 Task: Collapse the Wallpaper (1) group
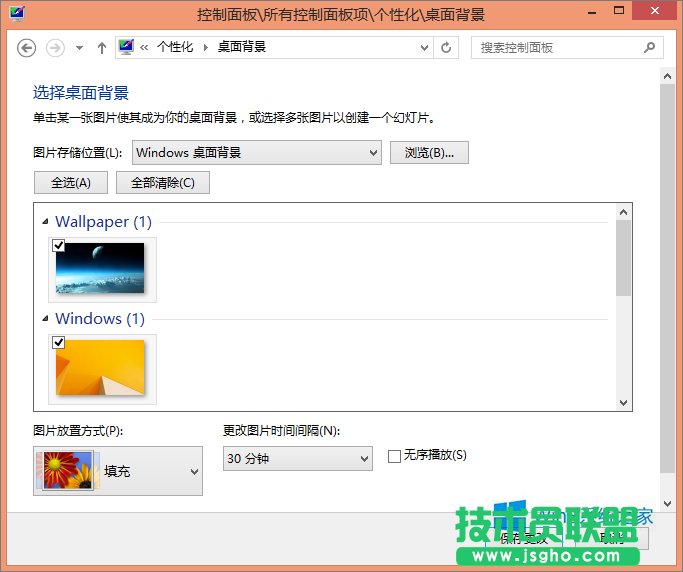pyautogui.click(x=45, y=222)
